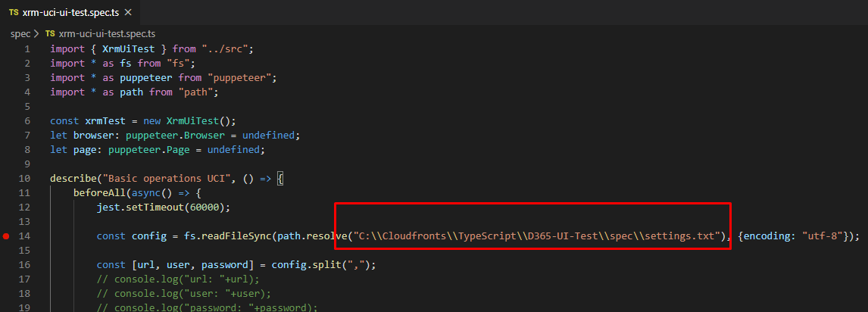Click the commented console.log user line
The image size is (868, 312).
point(184,293)
